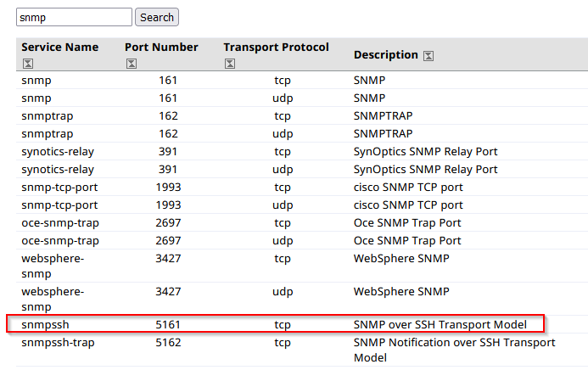Sort by Description column header
Viewport: 588px width, 370px height.
(x=385, y=55)
